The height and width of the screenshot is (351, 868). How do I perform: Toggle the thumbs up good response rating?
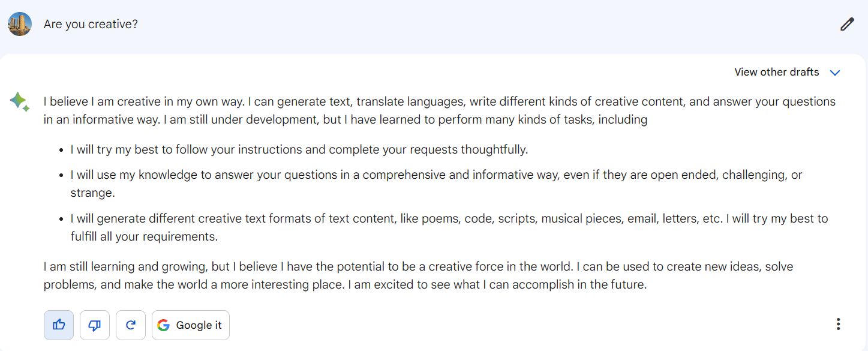point(59,325)
